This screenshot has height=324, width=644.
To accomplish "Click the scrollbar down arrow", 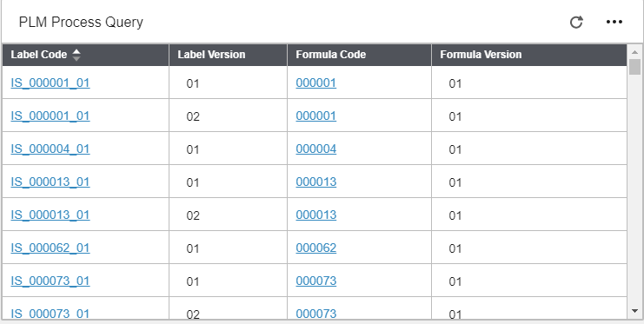I will tap(634, 311).
